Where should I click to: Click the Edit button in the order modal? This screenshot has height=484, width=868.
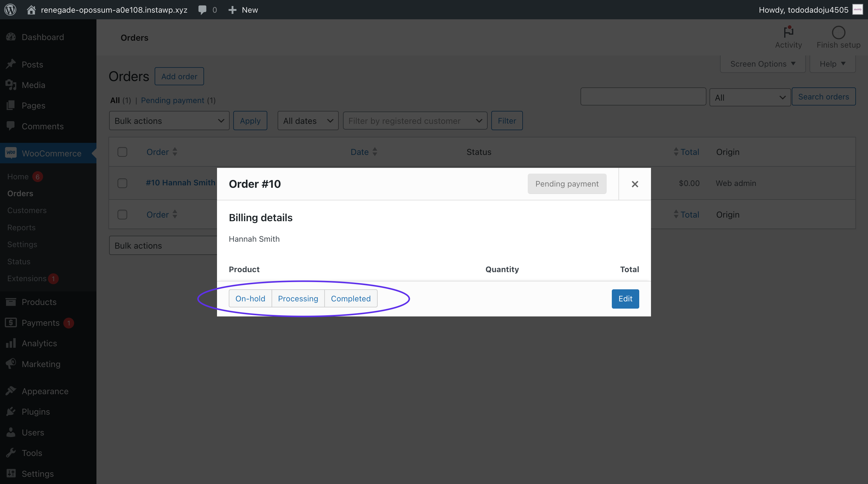(625, 299)
